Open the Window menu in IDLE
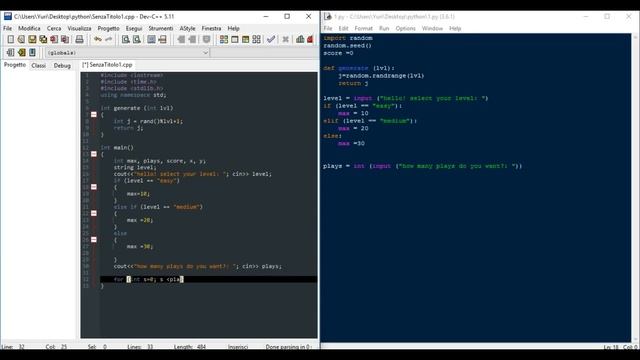Screen dimensions: 640x360 click(x=432, y=28)
